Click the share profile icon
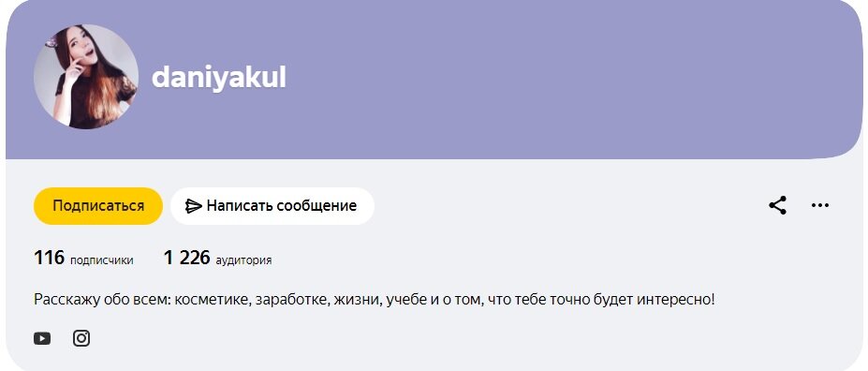 [x=778, y=205]
